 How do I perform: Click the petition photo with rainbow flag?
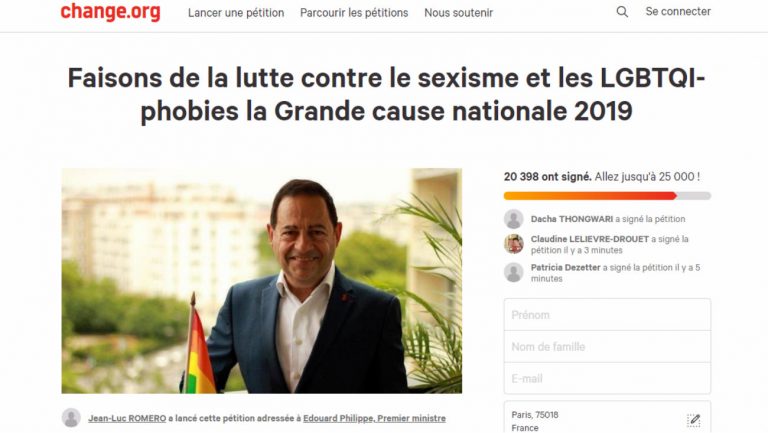coord(262,281)
